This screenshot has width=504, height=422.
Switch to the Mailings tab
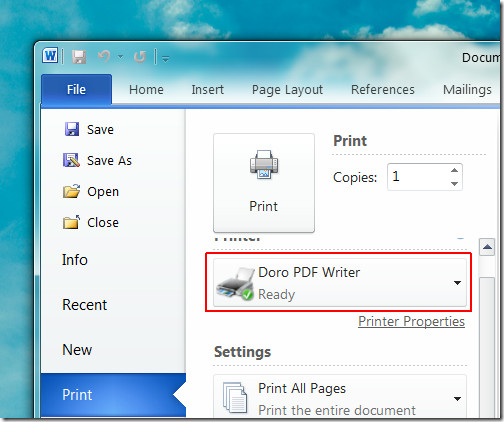[x=467, y=90]
